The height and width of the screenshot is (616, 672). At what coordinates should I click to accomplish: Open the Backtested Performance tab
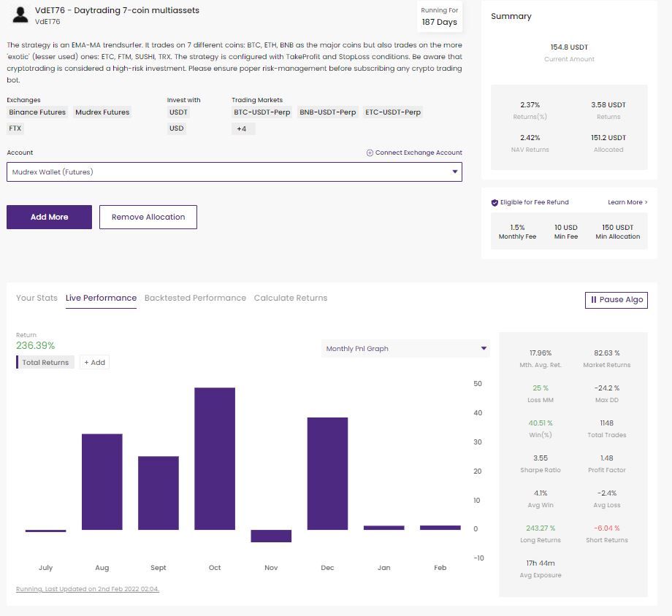point(195,298)
